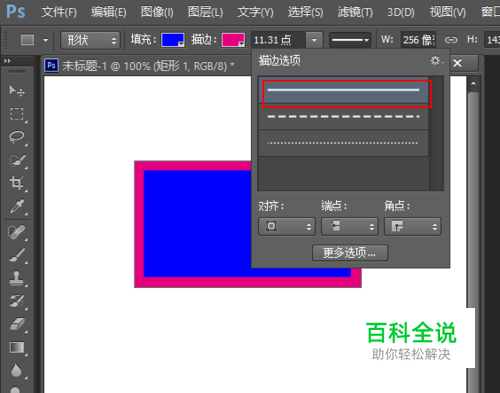The image size is (500, 393).
Task: Select the Crop tool
Action: [17, 183]
